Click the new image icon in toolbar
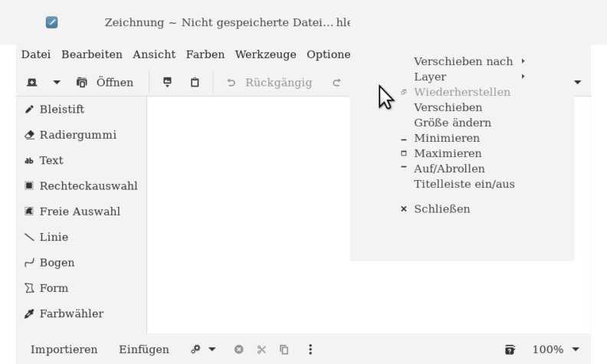 tap(32, 82)
